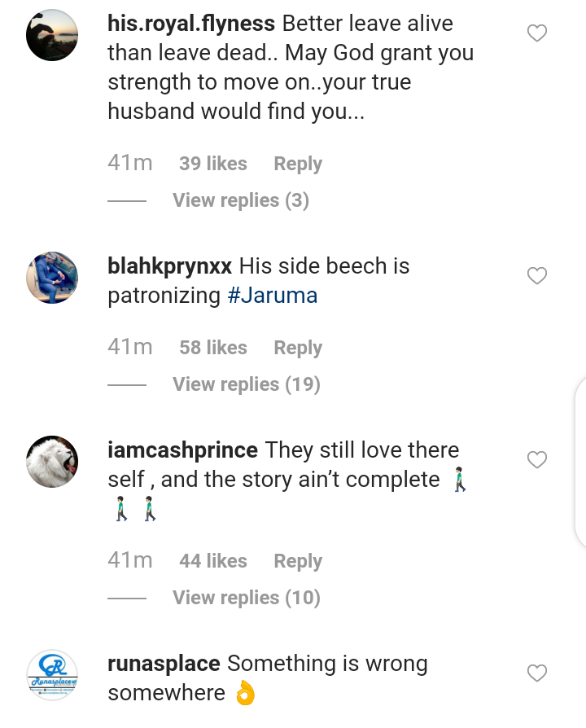Screen dimensions: 586x728
Task: Heart the runasplace comment
Action: pyautogui.click(x=537, y=673)
